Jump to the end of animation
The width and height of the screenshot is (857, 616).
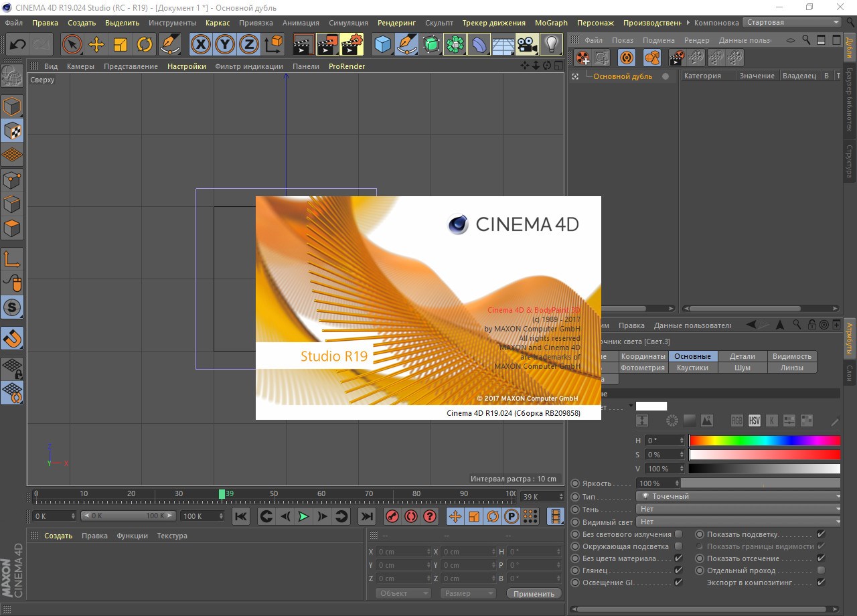tap(366, 516)
